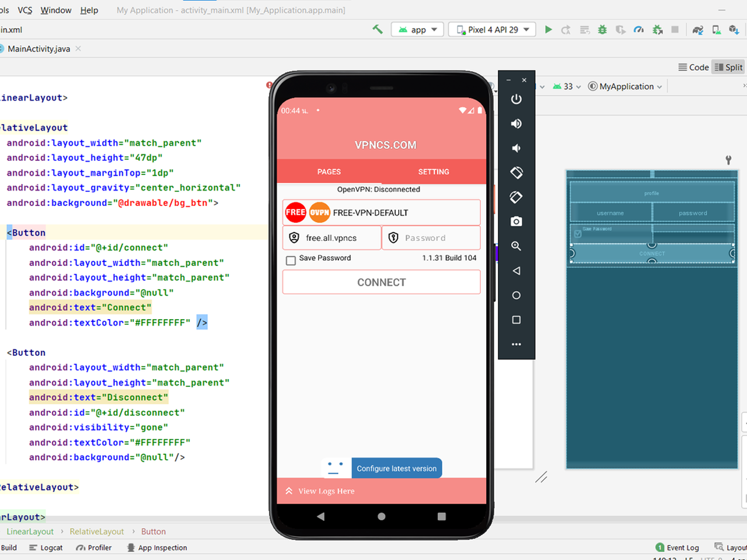
Task: Click emulator toolbar home circle icon
Action: coord(516,295)
